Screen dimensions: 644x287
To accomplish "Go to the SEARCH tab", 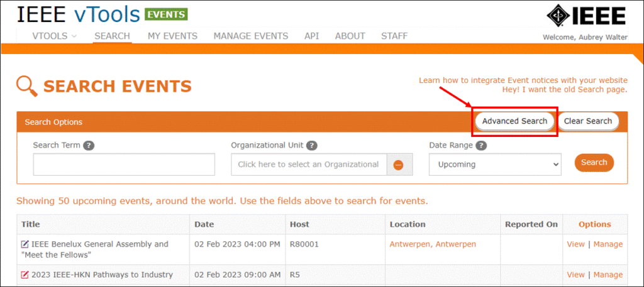I will [112, 36].
